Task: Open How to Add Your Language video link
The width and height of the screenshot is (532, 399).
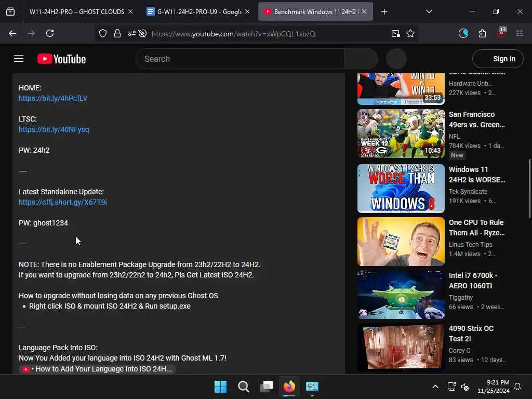Action: coord(97,369)
